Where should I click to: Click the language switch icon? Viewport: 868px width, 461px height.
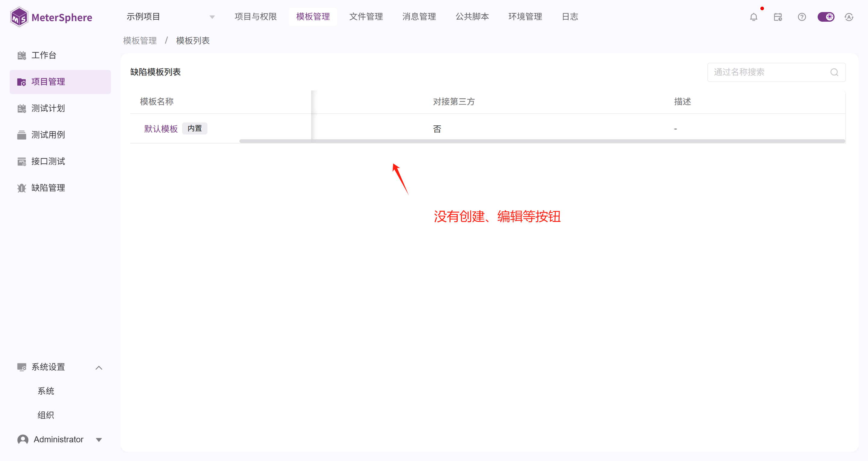tap(849, 17)
